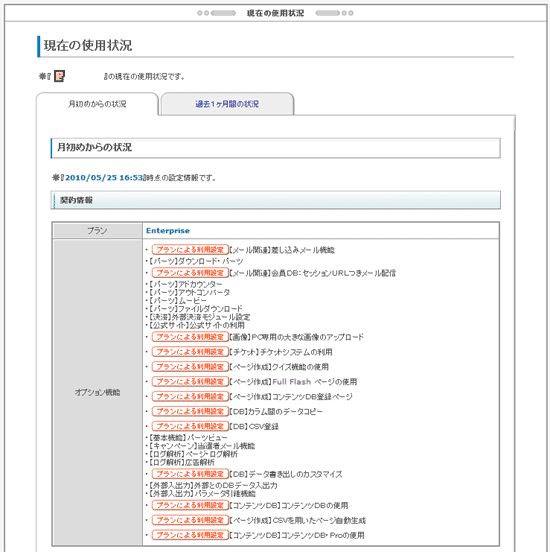Click the プラン table header cell
Image resolution: width=550 pixels, height=552 pixels.
pyautogui.click(x=97, y=231)
